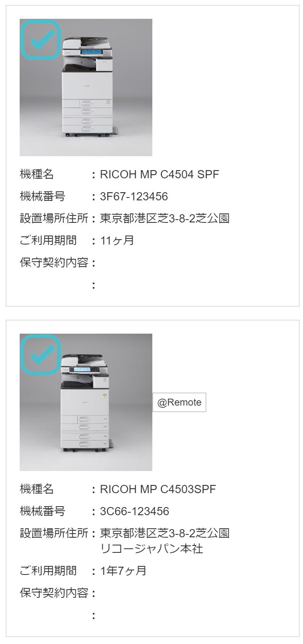This screenshot has height=644, width=303.
Task: Click 保守契約内容 label in first card
Action: point(54,263)
